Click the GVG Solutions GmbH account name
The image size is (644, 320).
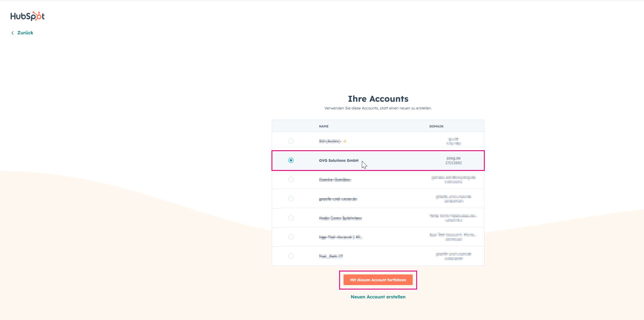339,160
